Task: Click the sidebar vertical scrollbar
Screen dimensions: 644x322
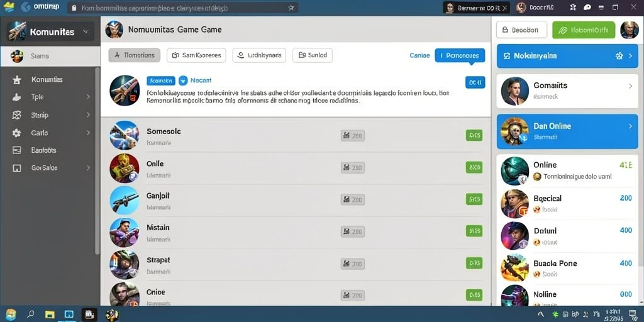Action: [x=97, y=161]
